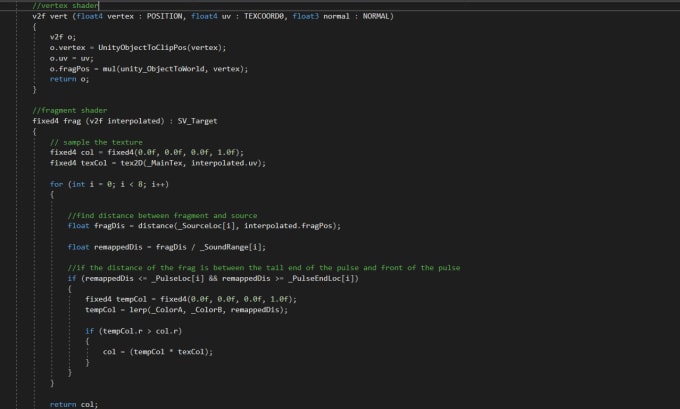680x409 pixels.
Task: Click the "//vertex shader" comment
Action: click(x=65, y=5)
